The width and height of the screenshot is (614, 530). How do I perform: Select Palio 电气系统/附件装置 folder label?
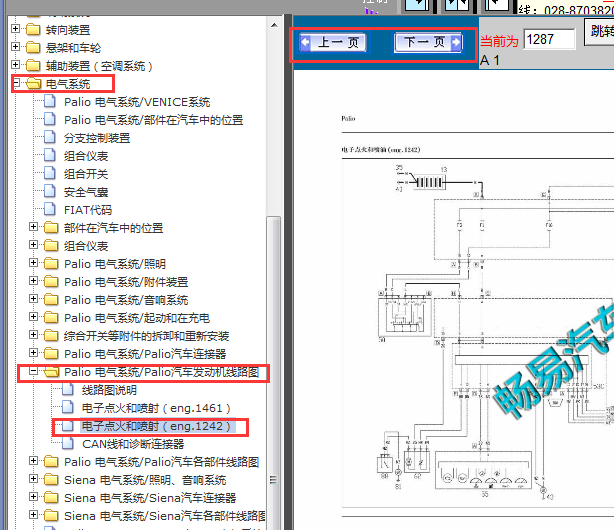pos(126,282)
